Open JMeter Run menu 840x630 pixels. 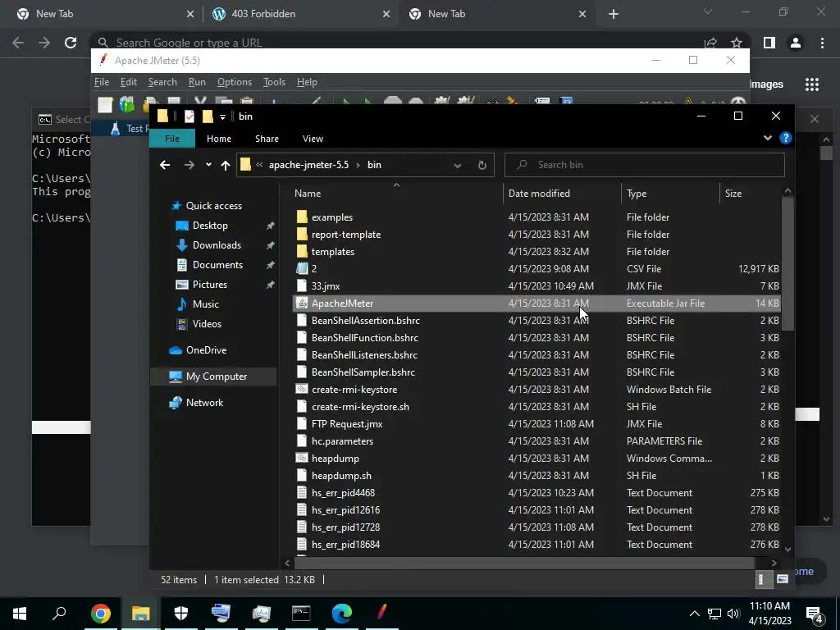pos(197,82)
